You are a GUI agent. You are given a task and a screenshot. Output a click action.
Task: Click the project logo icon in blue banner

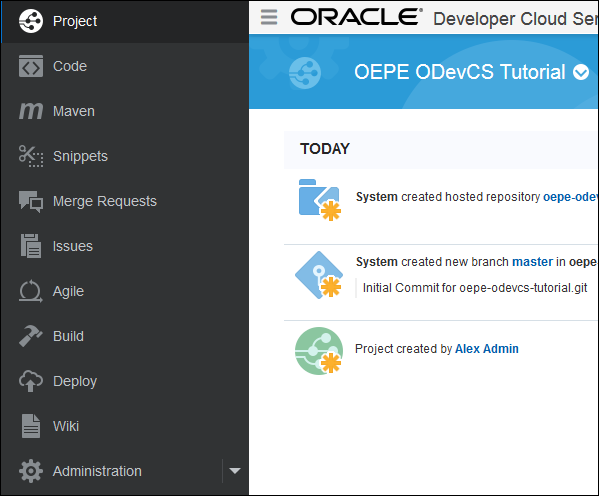click(x=305, y=73)
